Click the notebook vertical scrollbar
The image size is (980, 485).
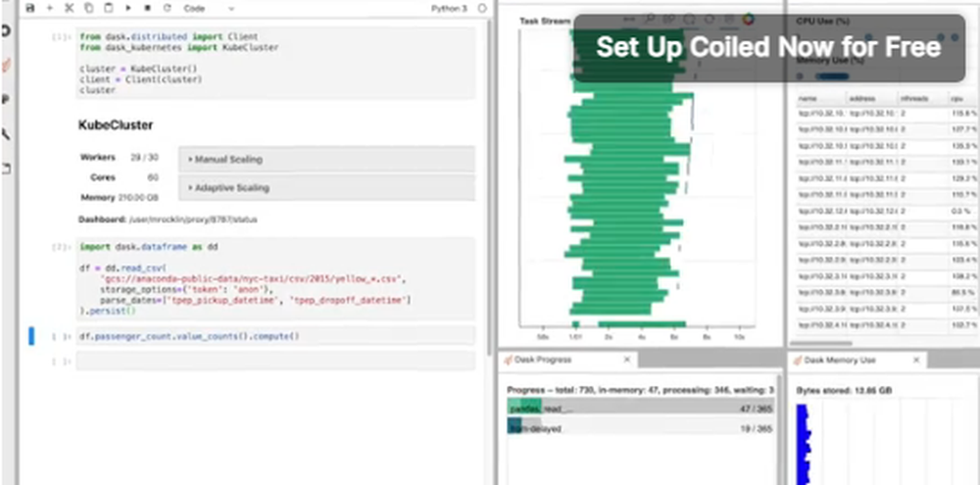[489, 187]
